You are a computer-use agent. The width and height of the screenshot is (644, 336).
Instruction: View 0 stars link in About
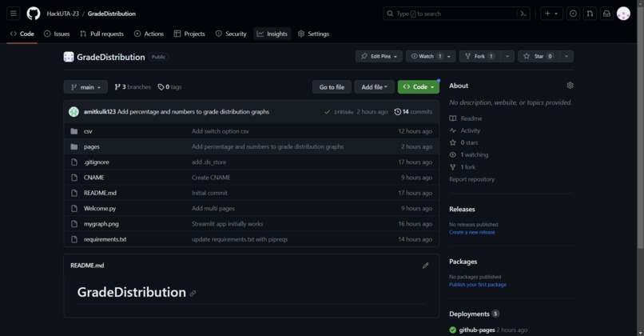pyautogui.click(x=463, y=142)
